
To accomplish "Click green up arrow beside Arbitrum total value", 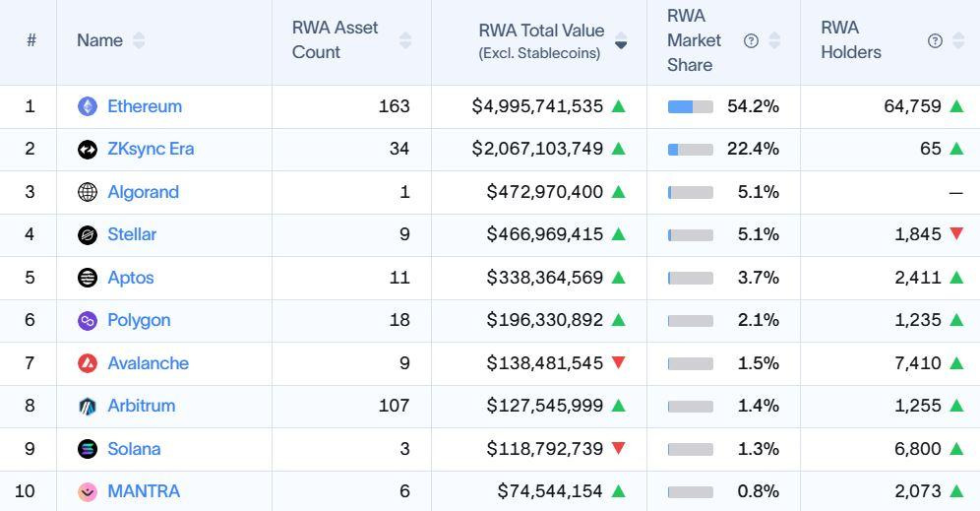I will coord(619,406).
